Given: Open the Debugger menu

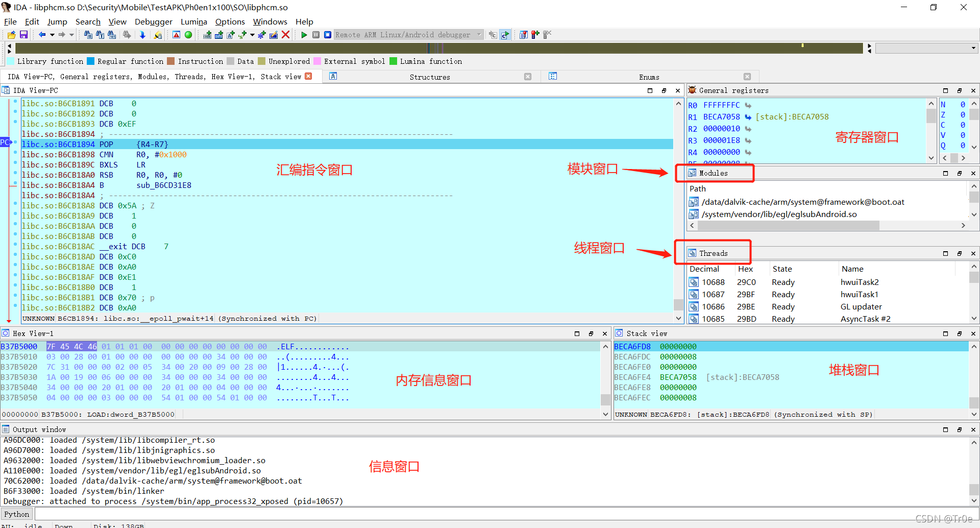Looking at the screenshot, I should click(x=154, y=21).
